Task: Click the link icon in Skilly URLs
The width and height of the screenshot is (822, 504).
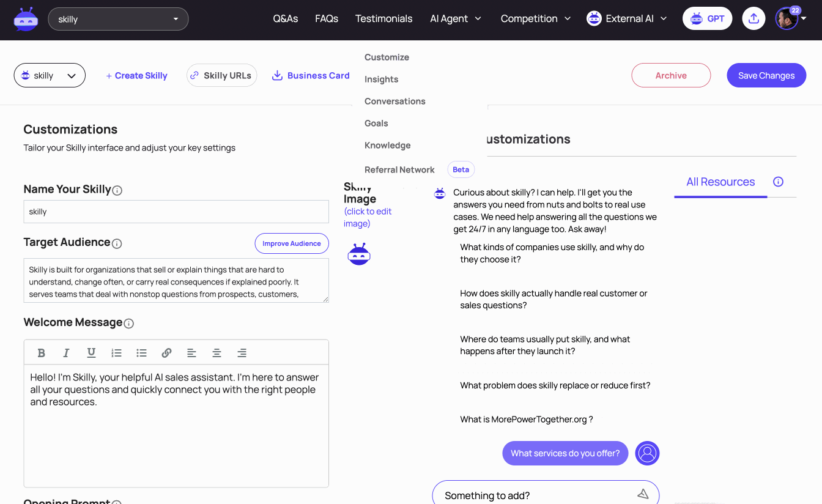Action: 194,75
